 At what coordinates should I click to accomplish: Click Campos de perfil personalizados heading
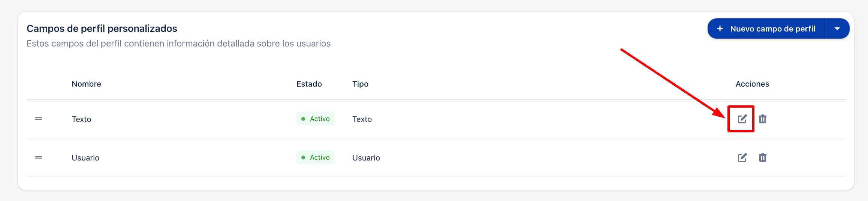click(x=102, y=28)
